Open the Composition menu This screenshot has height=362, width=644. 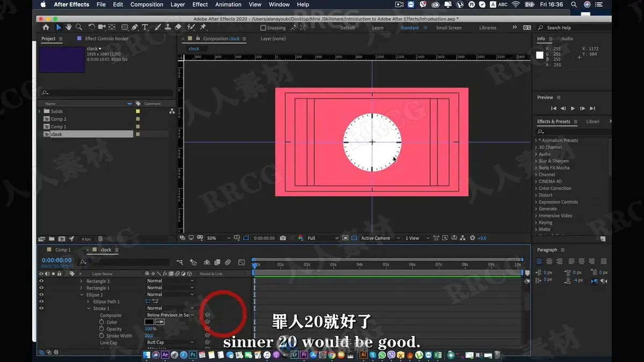[147, 4]
